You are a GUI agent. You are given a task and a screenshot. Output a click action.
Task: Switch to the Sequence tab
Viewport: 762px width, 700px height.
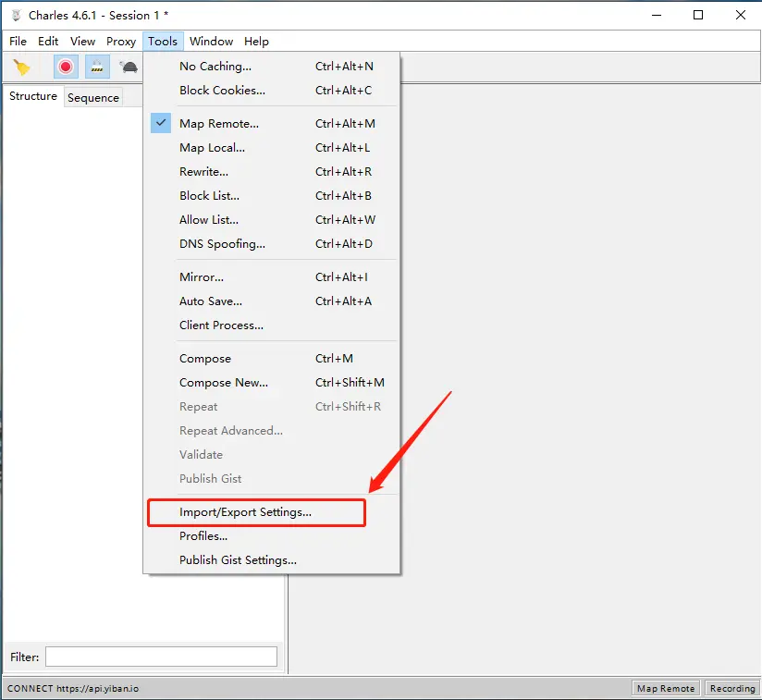[x=93, y=98]
